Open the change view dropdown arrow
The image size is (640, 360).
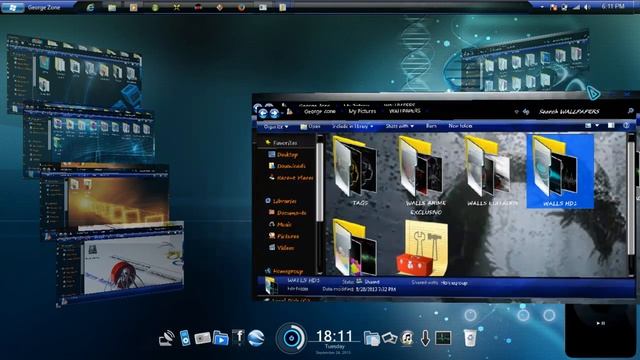(597, 126)
